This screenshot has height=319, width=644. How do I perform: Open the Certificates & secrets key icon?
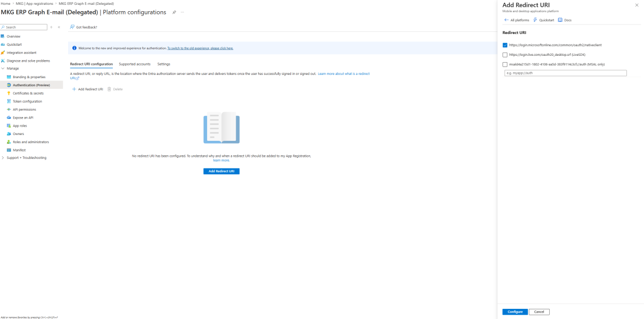tap(9, 93)
